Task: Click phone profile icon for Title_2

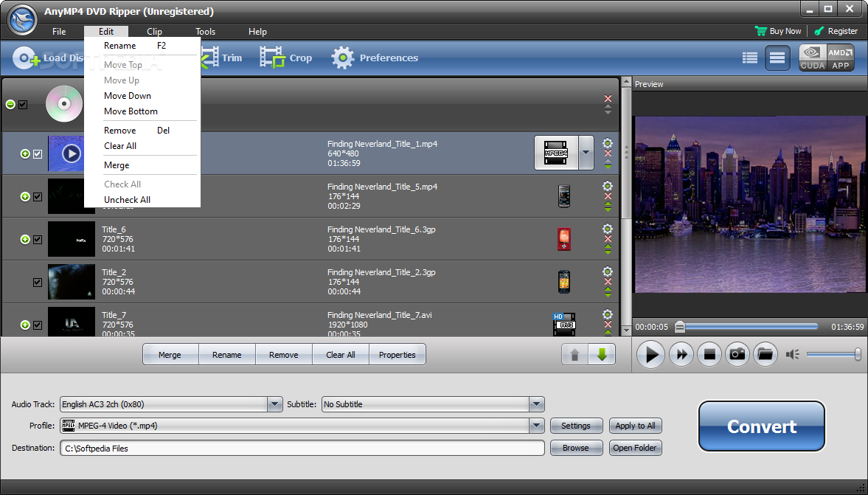Action: 564,282
